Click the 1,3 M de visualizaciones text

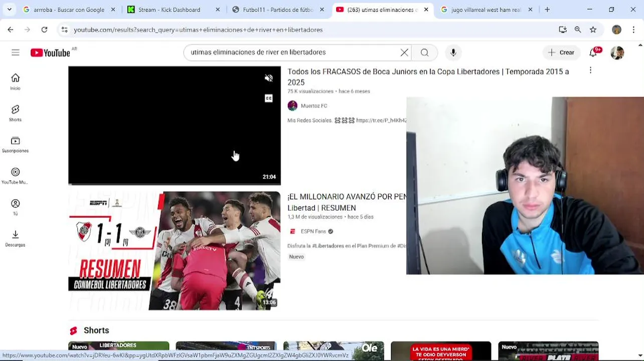(315, 217)
